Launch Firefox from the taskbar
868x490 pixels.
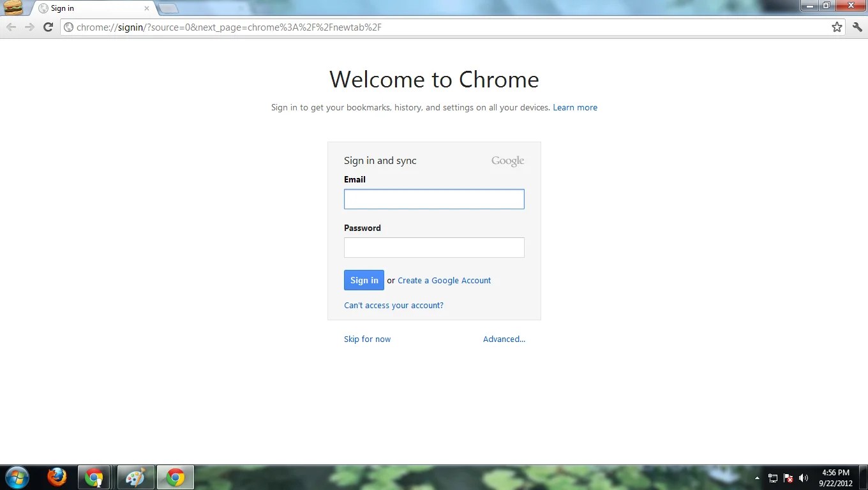pyautogui.click(x=56, y=477)
